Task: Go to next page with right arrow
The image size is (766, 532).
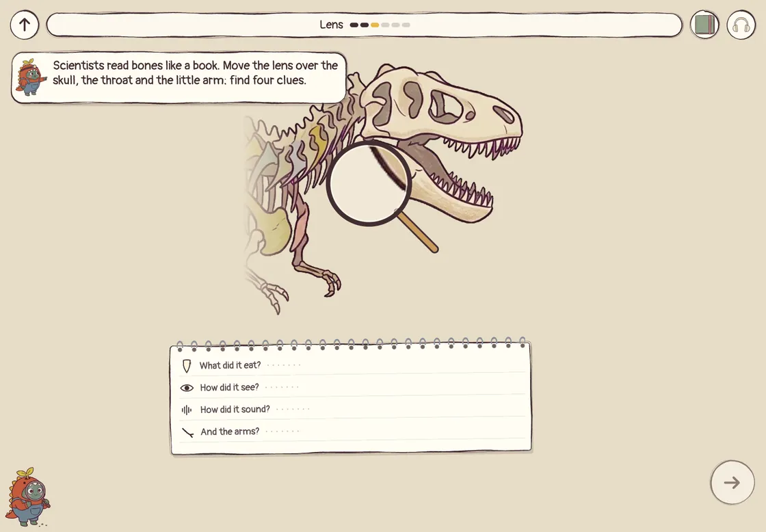Action: [732, 482]
